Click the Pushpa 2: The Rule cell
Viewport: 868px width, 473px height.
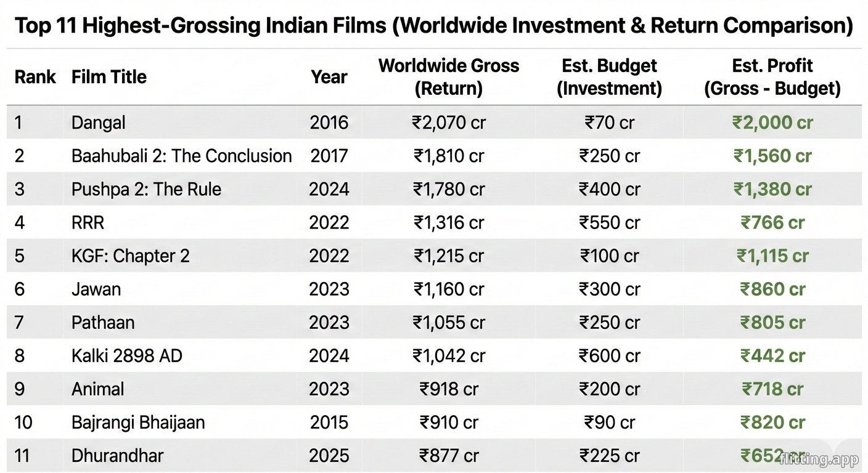coord(146,189)
